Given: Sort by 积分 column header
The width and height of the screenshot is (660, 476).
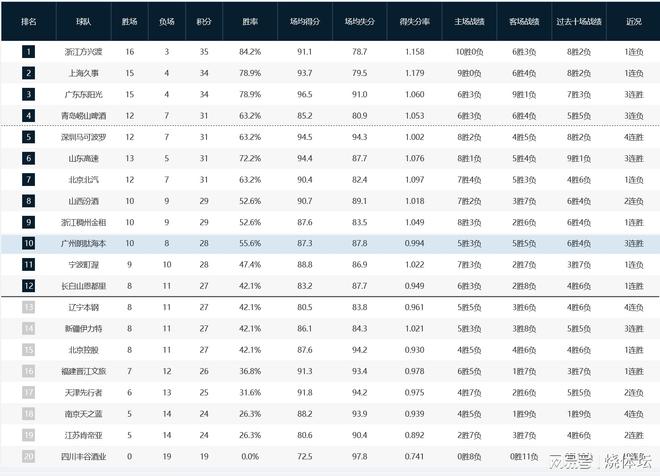Looking at the screenshot, I should [x=204, y=19].
